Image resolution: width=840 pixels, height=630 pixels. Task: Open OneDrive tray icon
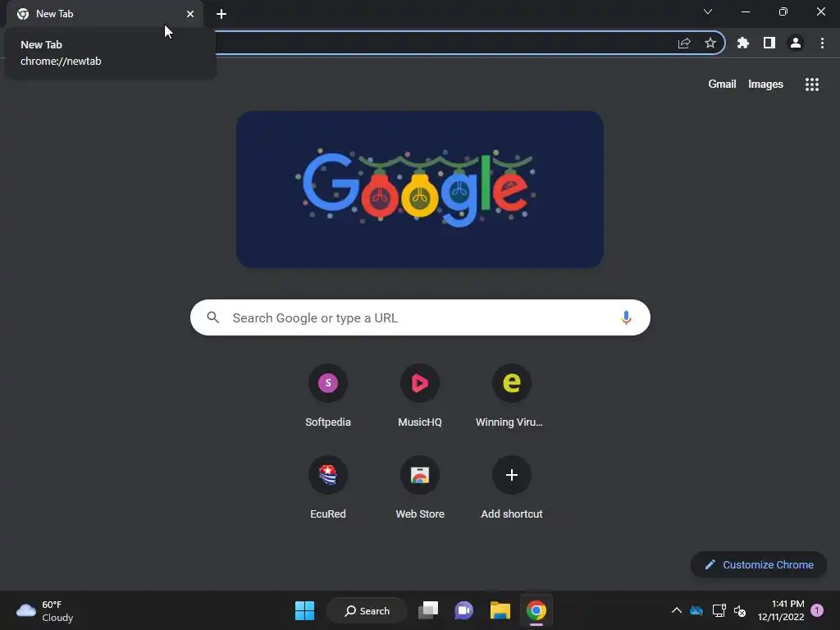[696, 610]
